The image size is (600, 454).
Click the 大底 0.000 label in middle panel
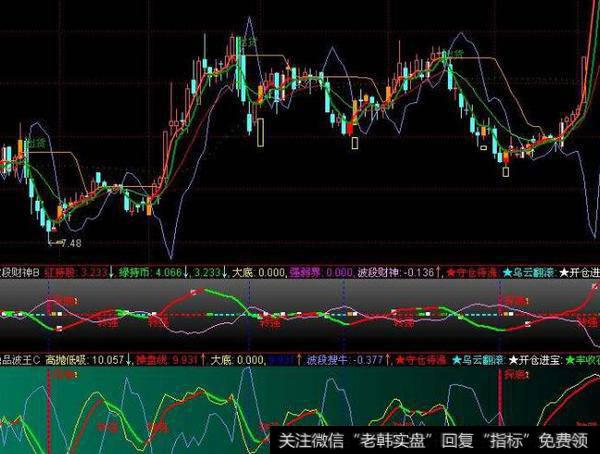(256, 270)
